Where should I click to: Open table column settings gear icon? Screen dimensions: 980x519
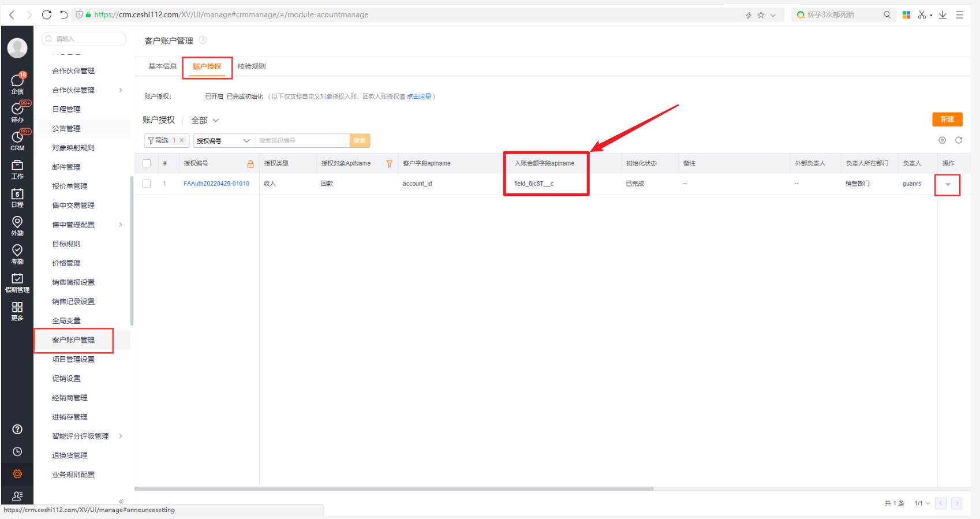click(942, 140)
